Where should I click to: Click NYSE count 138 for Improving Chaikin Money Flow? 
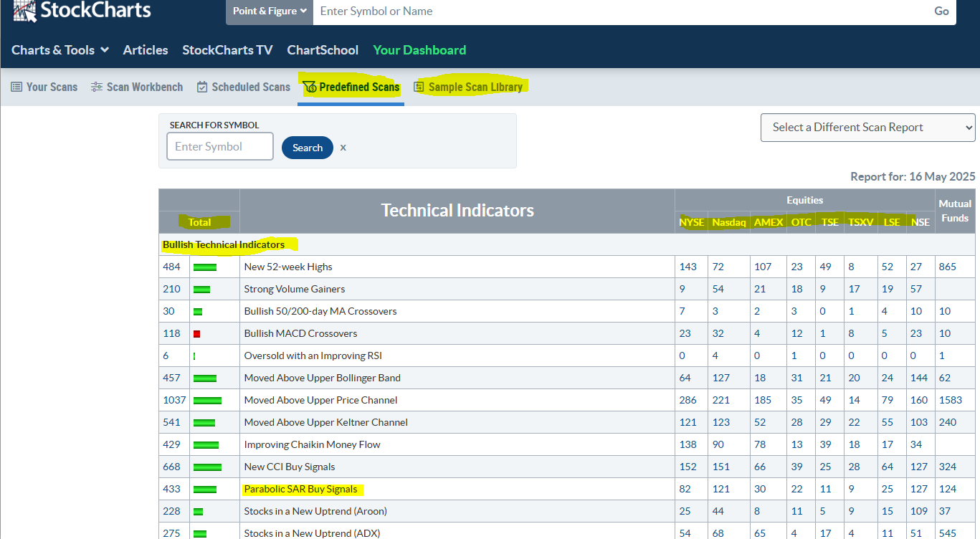coord(688,444)
